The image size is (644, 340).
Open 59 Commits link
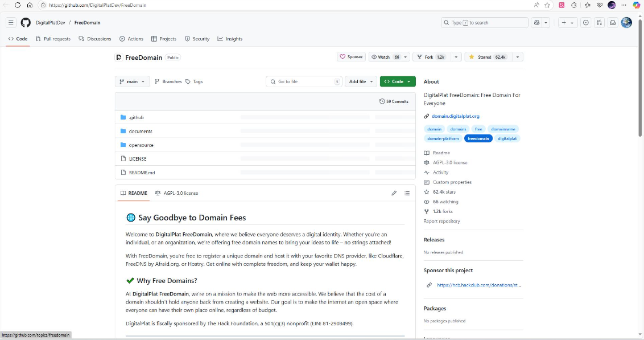coord(394,101)
